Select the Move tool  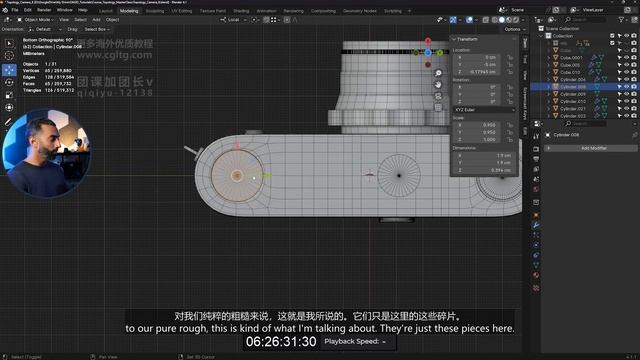point(9,70)
